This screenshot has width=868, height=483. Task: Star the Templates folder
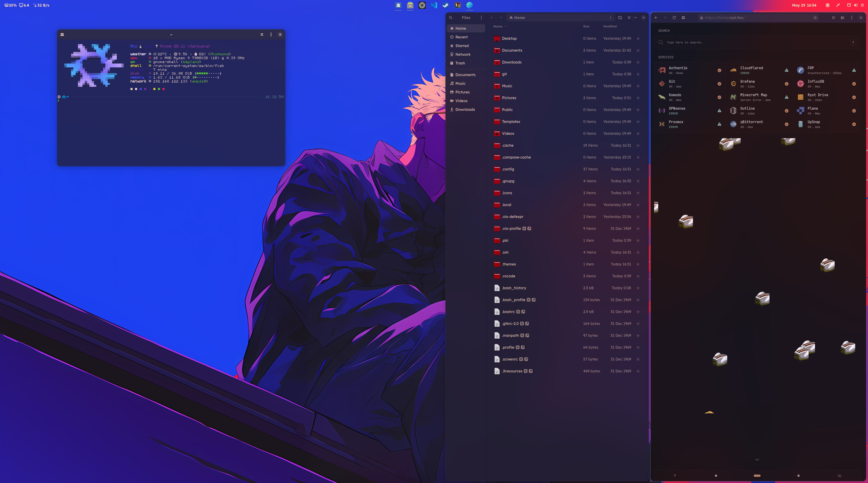(x=638, y=122)
